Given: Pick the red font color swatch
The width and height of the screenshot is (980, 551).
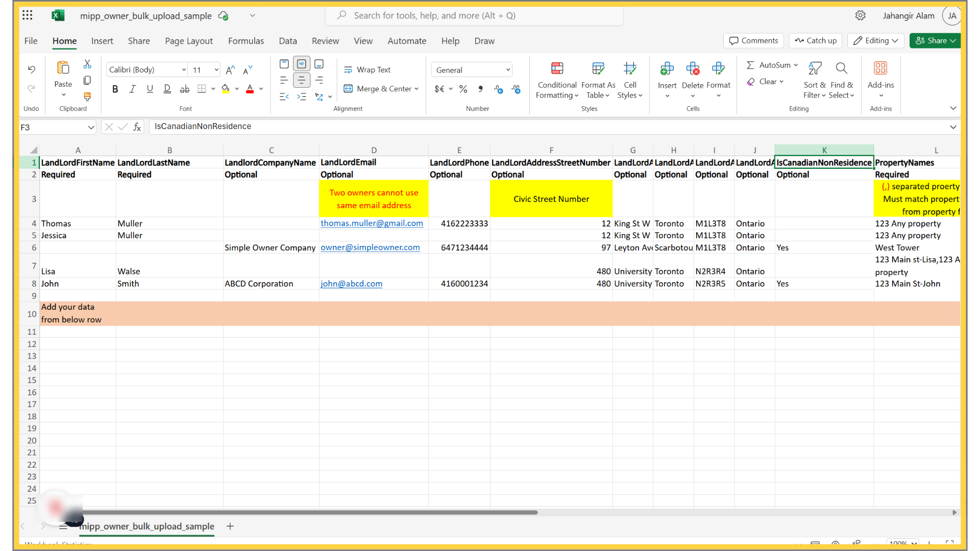Looking at the screenshot, I should [250, 89].
